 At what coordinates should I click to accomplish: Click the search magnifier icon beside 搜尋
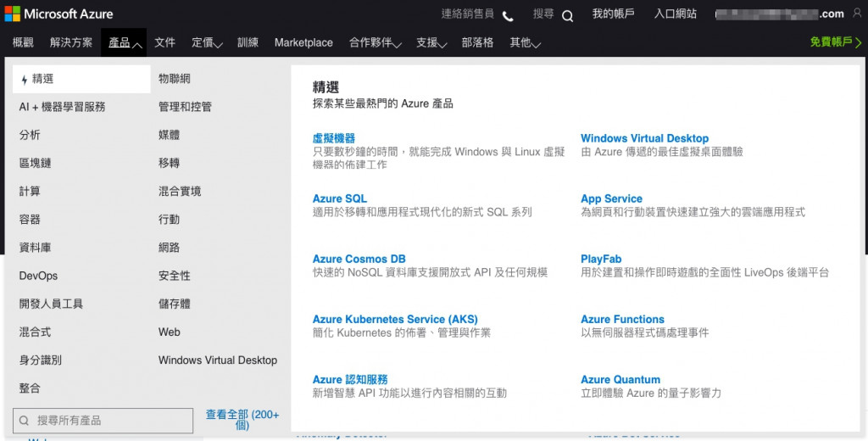pyautogui.click(x=567, y=16)
